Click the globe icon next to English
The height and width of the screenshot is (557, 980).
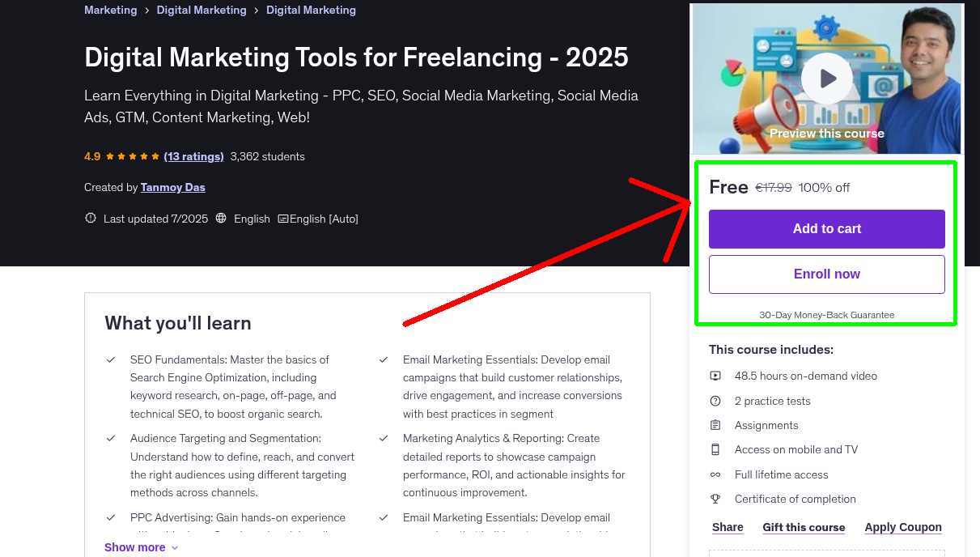click(x=221, y=218)
